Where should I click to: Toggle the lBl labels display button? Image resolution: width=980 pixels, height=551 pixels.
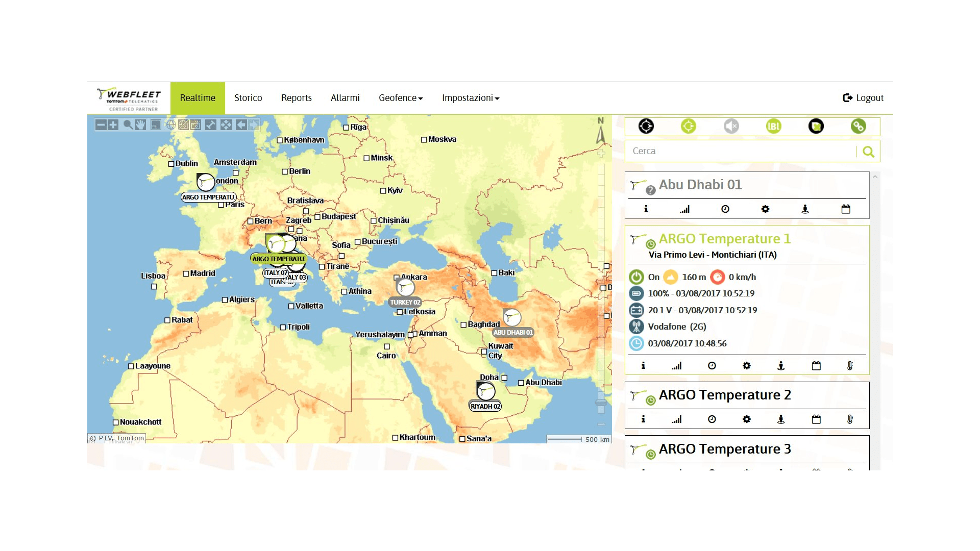[773, 126]
